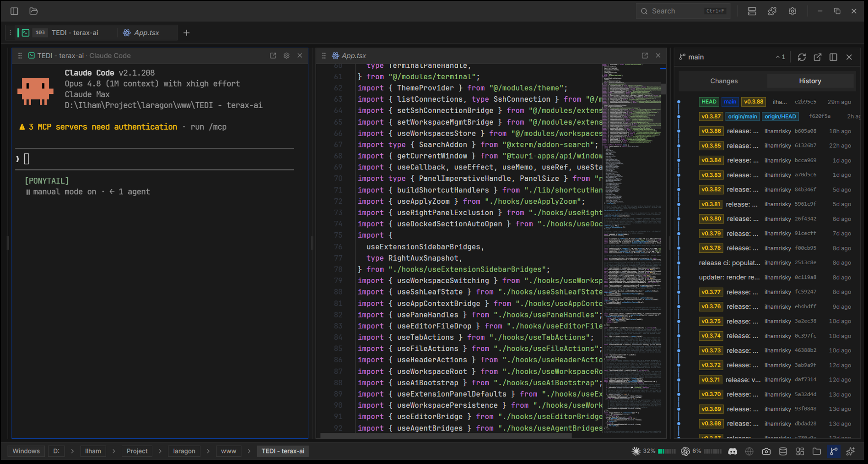Refresh the git panel
This screenshot has height=464, width=868.
[802, 57]
